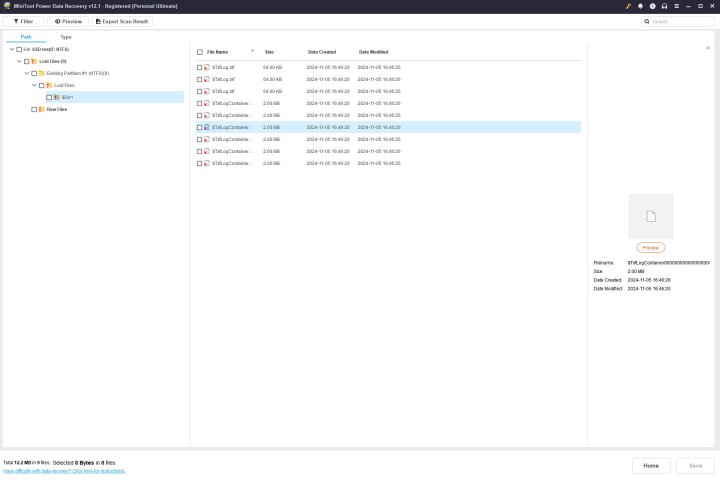Click the Date Modified value in details pane
720x480 pixels.
649,289
